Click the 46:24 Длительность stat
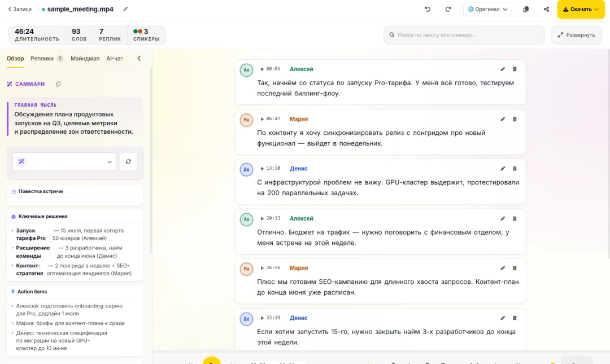Screen dimensions: 610x364 (37, 35)
